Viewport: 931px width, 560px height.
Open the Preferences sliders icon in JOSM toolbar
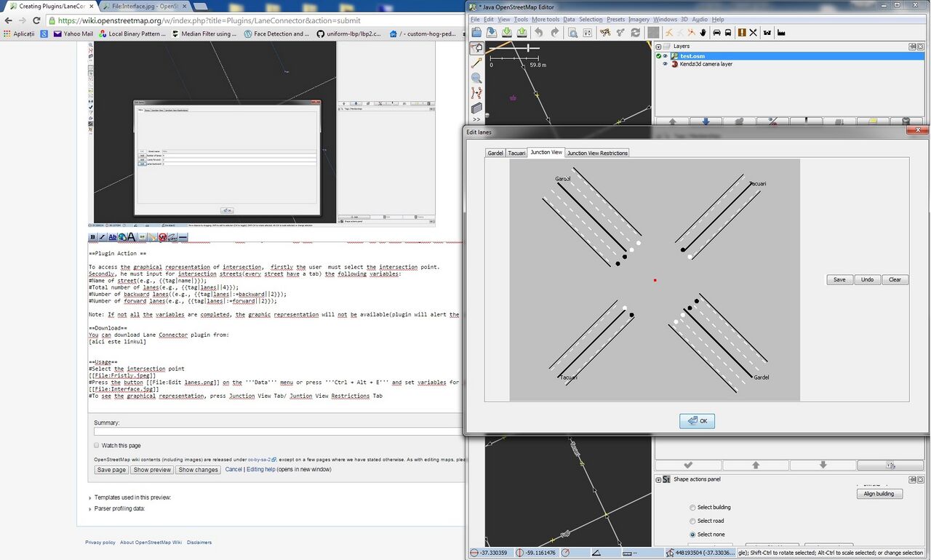coord(588,32)
